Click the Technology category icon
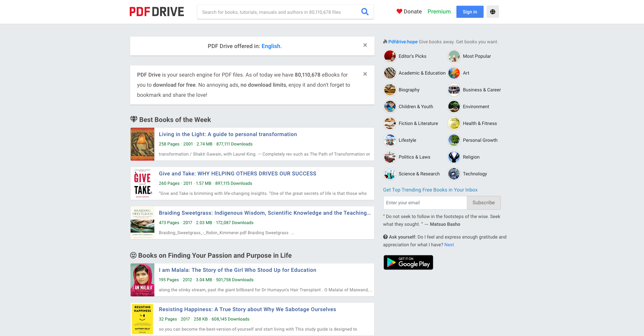This screenshot has height=336, width=644. click(454, 174)
